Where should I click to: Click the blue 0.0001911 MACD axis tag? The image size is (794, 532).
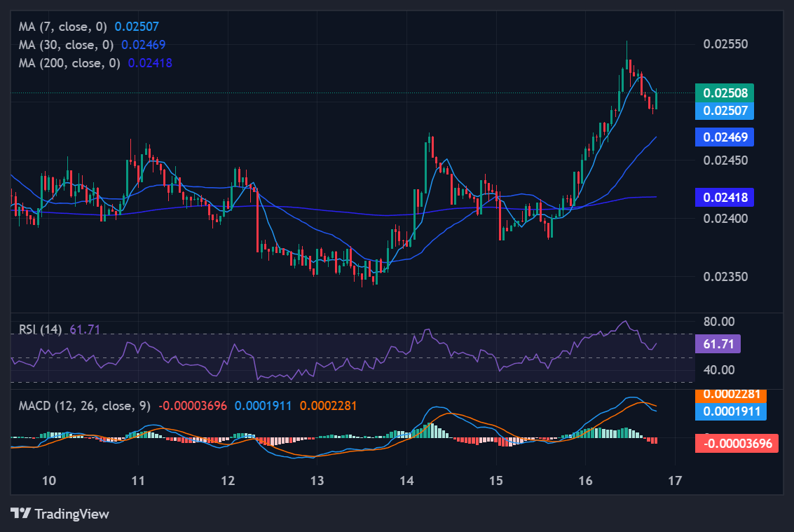[731, 411]
